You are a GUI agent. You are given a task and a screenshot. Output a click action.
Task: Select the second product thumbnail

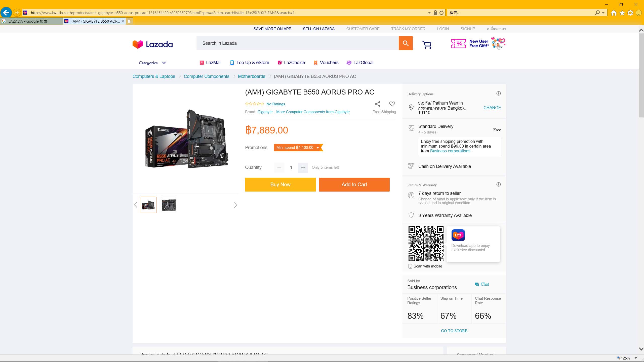[x=169, y=205]
